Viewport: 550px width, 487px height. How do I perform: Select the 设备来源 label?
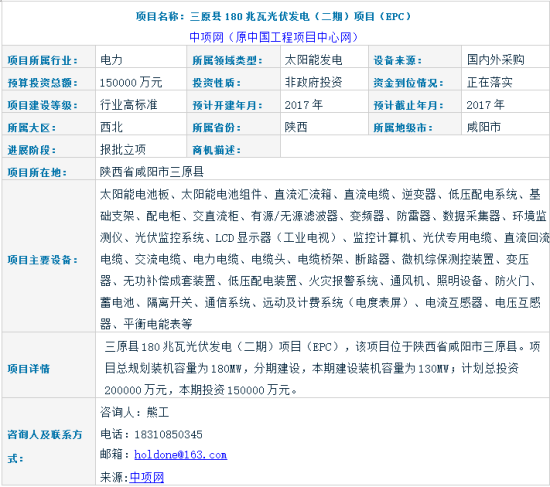pyautogui.click(x=397, y=60)
